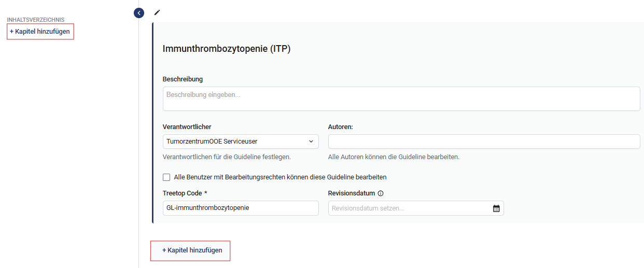Open the calendar picker for Revisionsdatum
The height and width of the screenshot is (268, 644).
tap(496, 208)
